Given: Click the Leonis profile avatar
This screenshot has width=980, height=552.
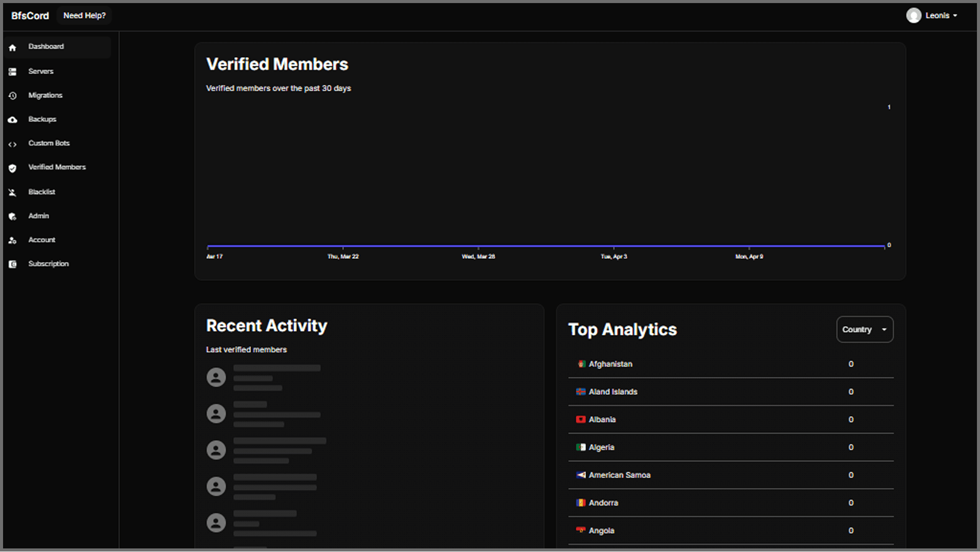Looking at the screenshot, I should [914, 16].
